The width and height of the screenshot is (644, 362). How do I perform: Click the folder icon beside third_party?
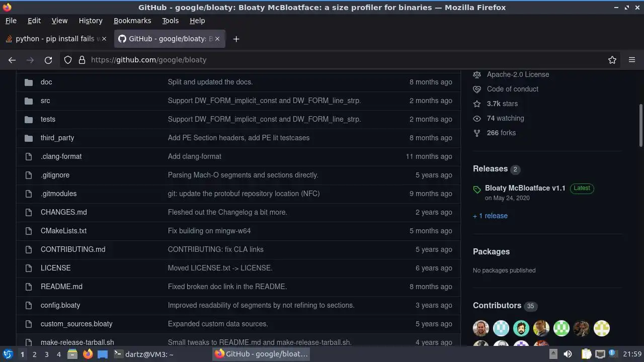tap(29, 138)
